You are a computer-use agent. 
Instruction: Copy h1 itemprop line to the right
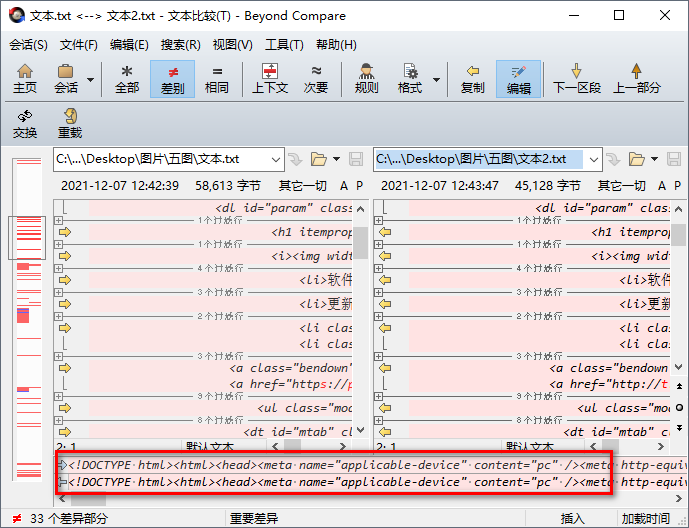65,232
